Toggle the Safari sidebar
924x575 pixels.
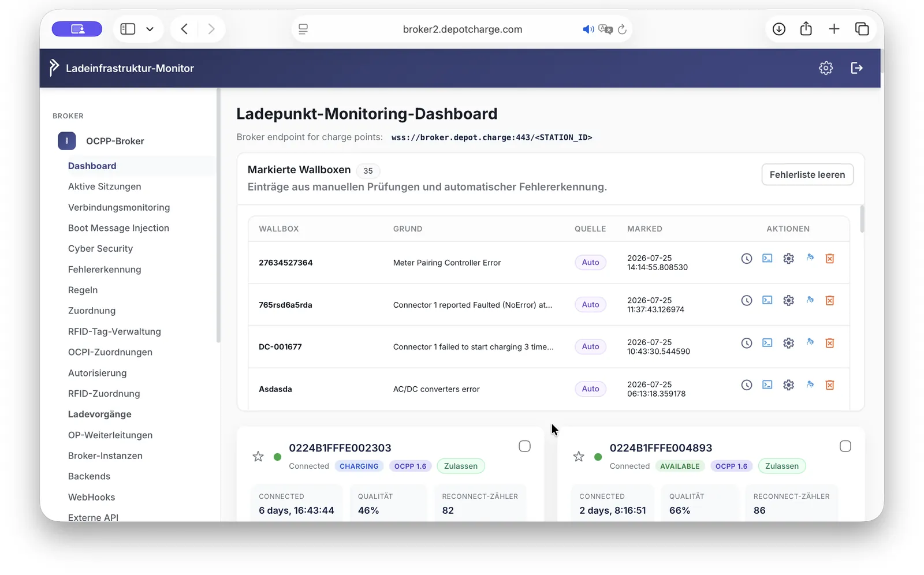click(x=128, y=29)
